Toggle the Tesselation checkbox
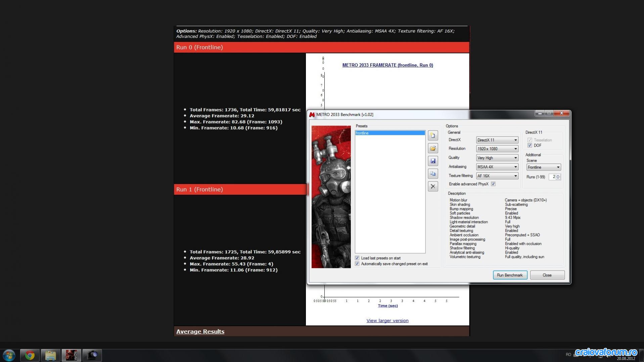644x362 pixels. coord(530,140)
